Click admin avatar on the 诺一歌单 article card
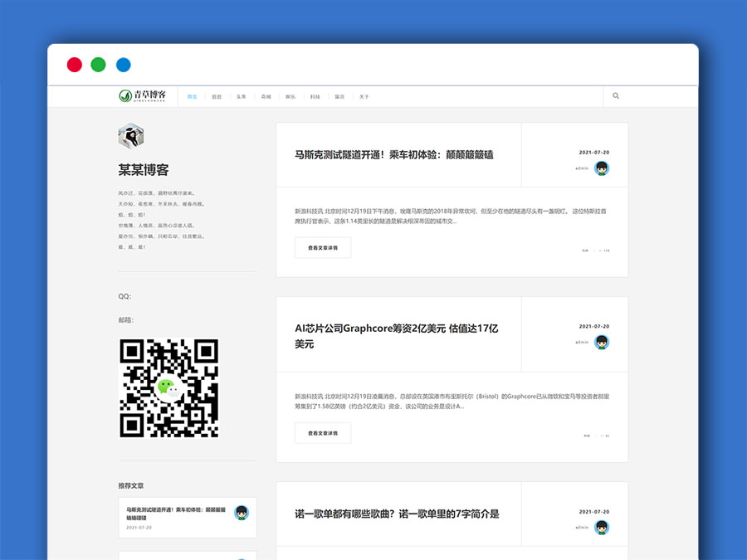This screenshot has height=560, width=747. pos(602,527)
